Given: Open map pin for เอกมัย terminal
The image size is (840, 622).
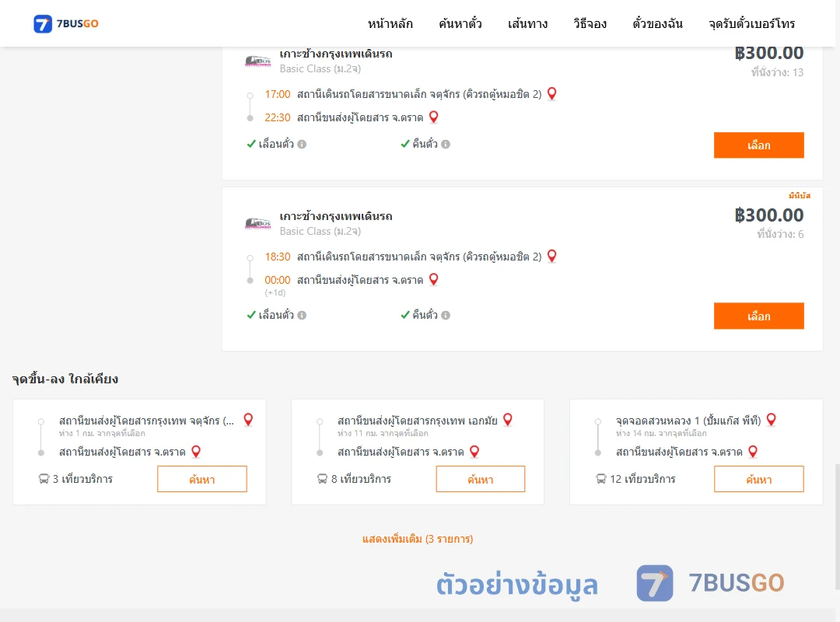Looking at the screenshot, I should [508, 420].
